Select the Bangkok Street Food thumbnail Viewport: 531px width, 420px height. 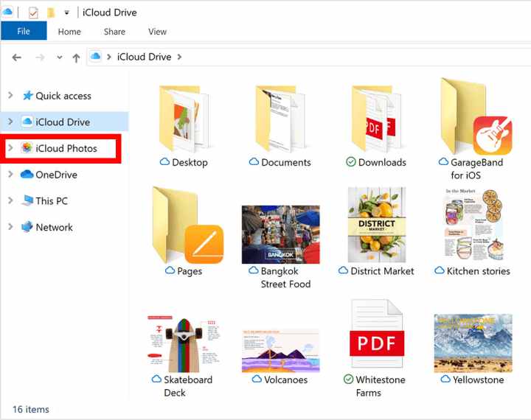click(280, 234)
